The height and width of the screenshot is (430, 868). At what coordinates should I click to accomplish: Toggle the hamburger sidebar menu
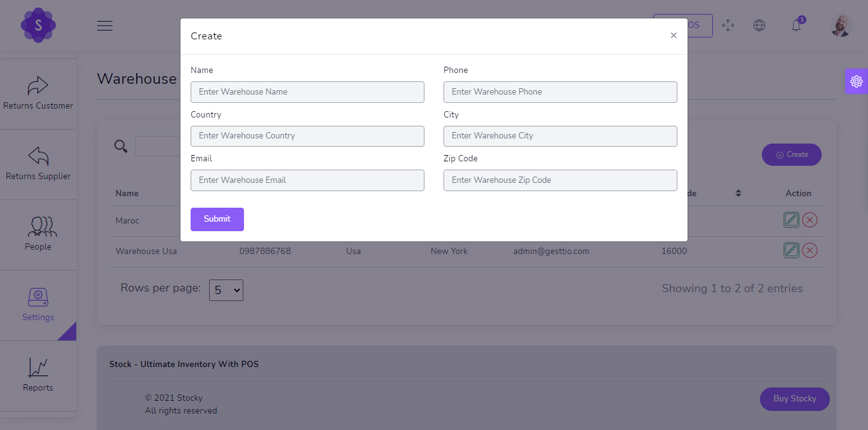pos(105,25)
